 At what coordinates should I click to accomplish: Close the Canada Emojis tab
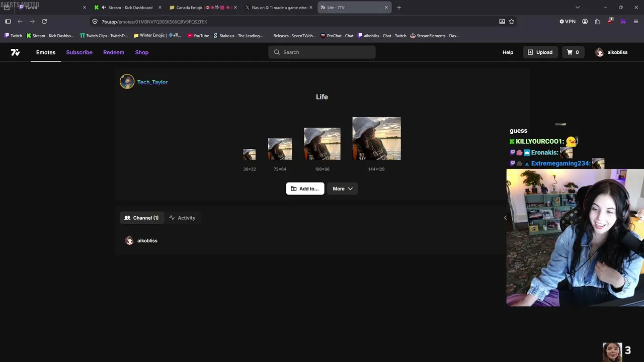point(235,8)
